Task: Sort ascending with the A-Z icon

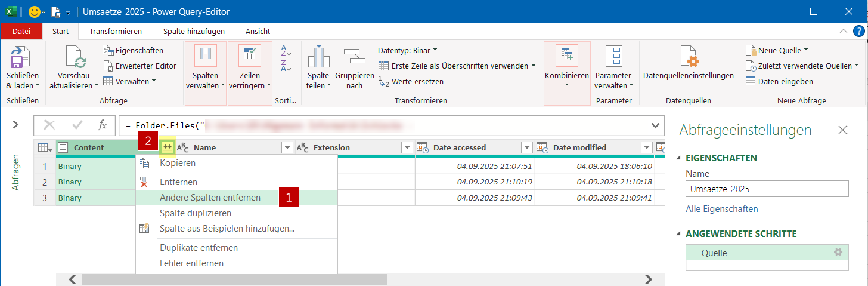Action: click(x=286, y=51)
